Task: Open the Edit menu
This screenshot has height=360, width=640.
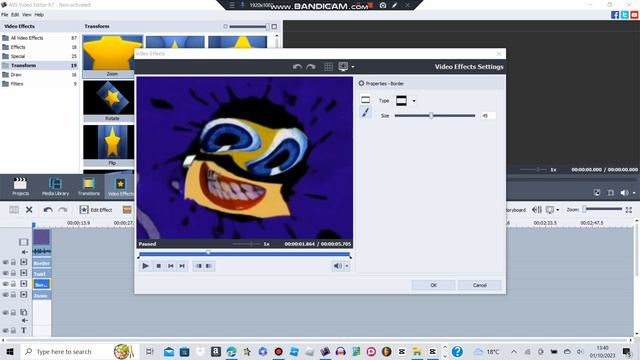Action: 15,15
